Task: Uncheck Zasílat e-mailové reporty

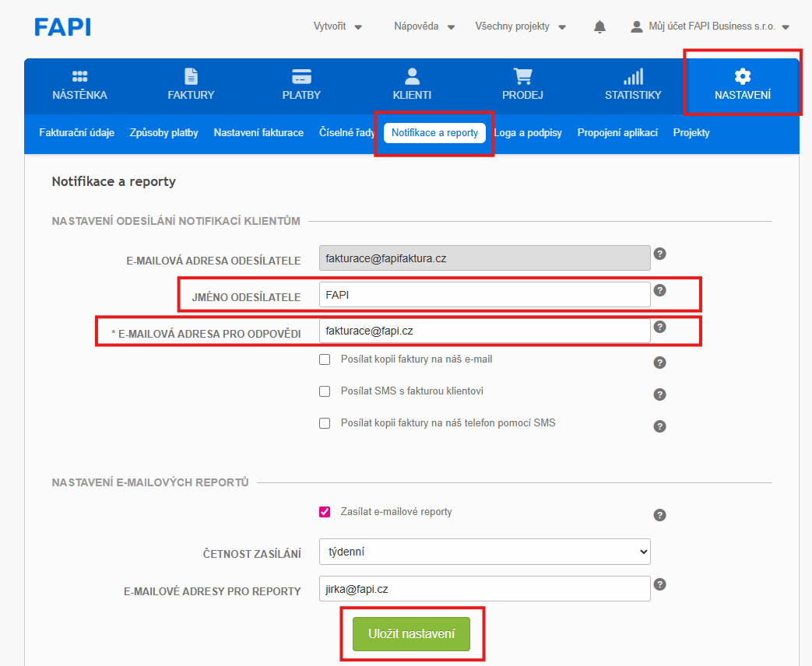Action: click(325, 512)
